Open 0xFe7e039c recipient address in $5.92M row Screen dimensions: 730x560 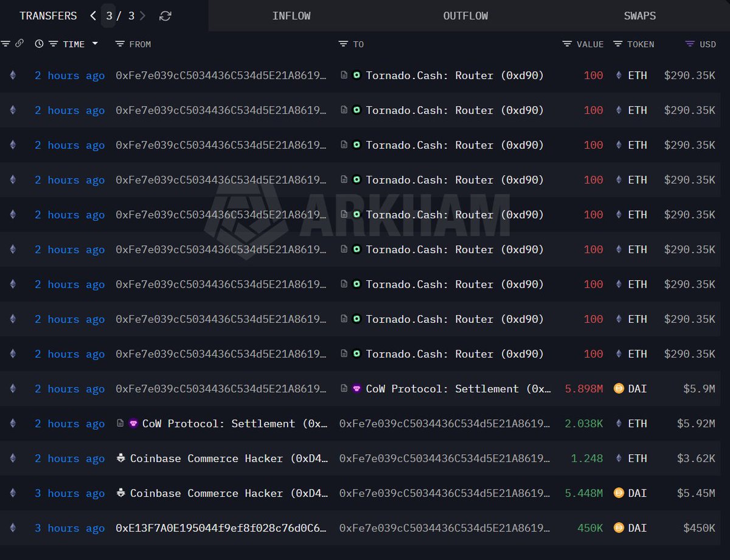pyautogui.click(x=445, y=423)
